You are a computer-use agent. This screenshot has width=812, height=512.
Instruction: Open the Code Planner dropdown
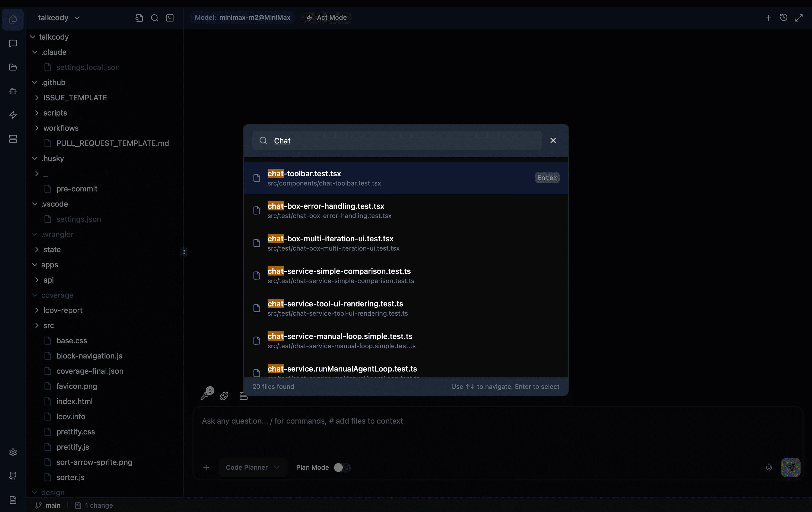click(253, 468)
